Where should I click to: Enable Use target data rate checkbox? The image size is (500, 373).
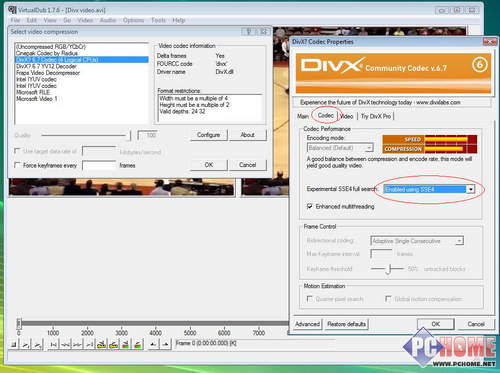(x=17, y=151)
